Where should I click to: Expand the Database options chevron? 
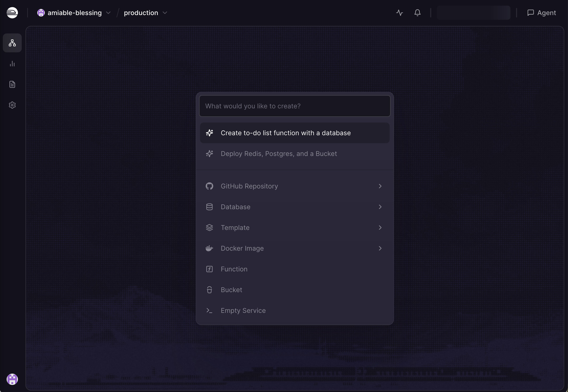(380, 207)
